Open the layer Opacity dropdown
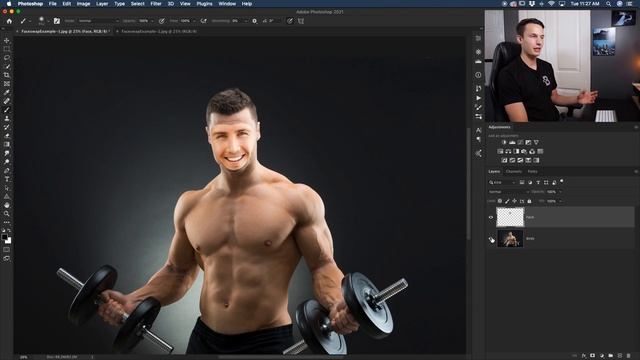 click(x=560, y=191)
